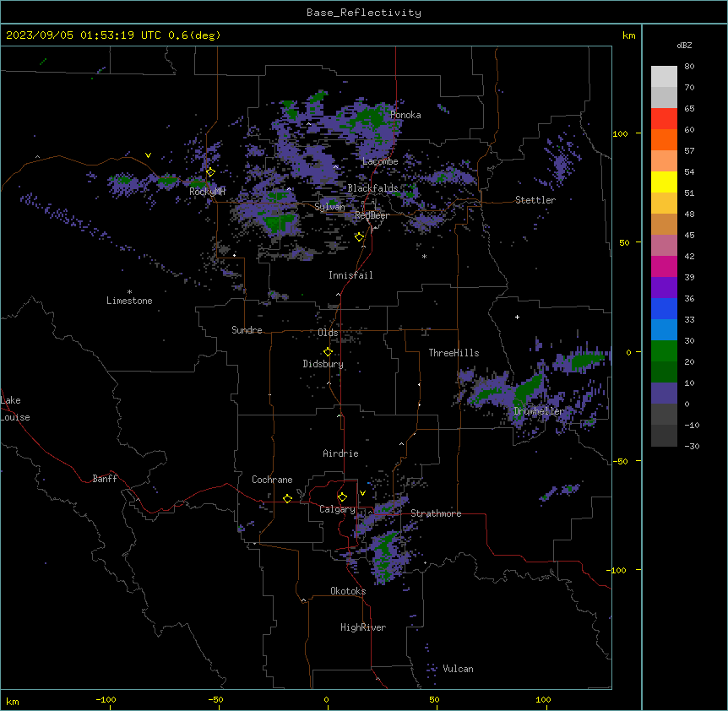
Task: Click the 100 km tick on the right axis
Action: tap(620, 133)
